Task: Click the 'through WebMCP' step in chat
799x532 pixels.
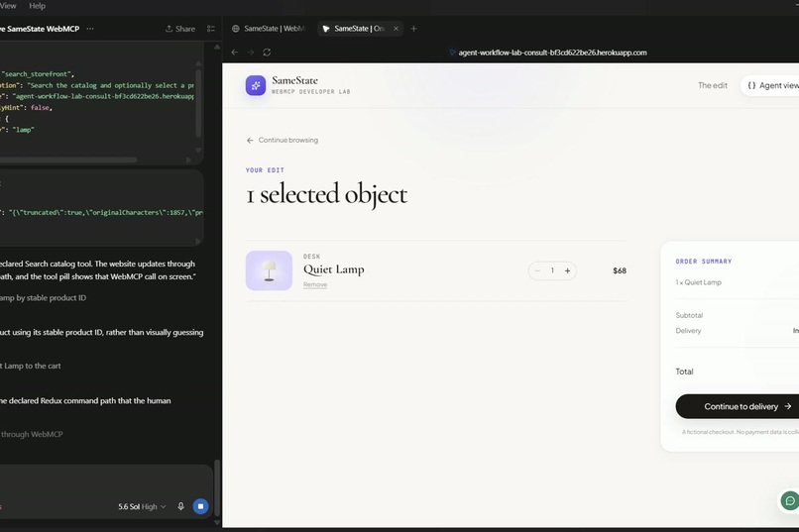Action: (32, 434)
